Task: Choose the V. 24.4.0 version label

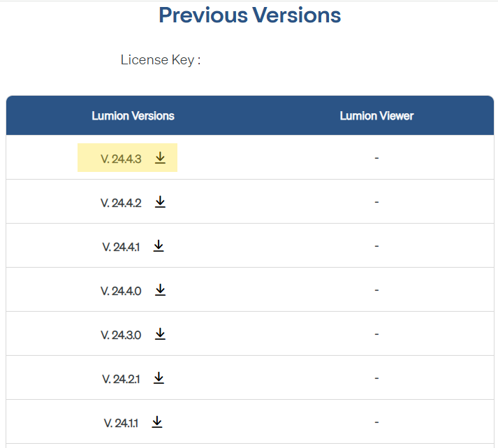Action: tap(121, 291)
